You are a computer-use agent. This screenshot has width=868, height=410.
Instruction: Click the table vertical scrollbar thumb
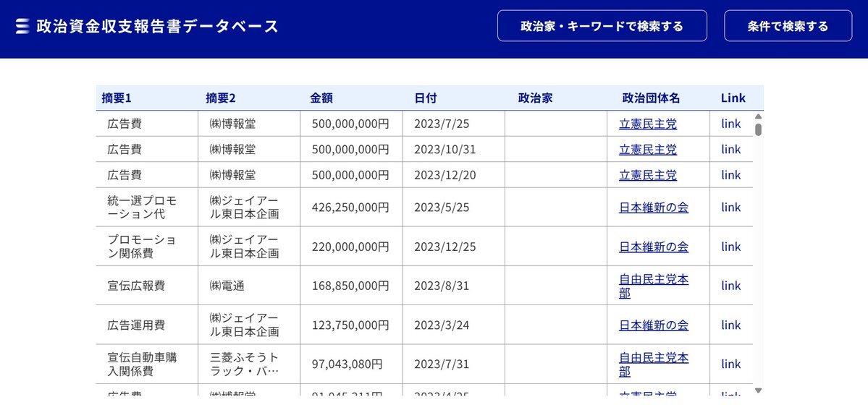pos(759,129)
